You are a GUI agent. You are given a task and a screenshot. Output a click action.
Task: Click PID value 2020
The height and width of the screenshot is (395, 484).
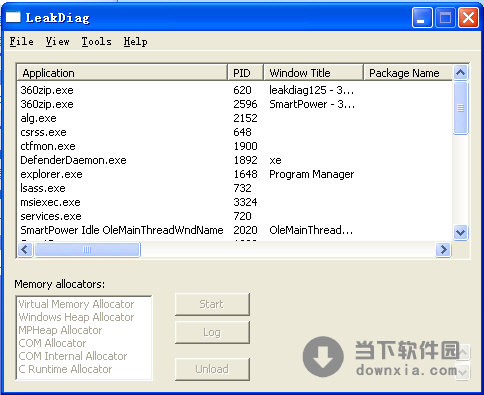[245, 230]
